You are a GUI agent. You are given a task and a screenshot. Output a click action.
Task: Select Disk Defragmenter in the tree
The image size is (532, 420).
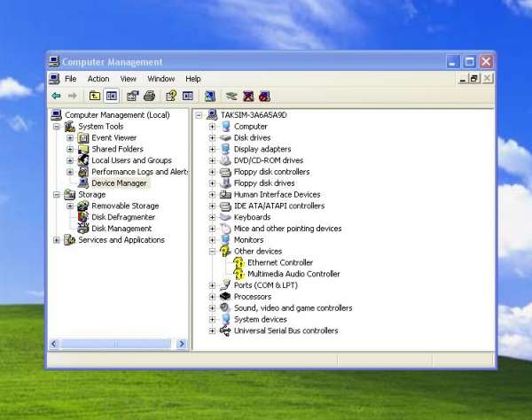click(x=123, y=217)
